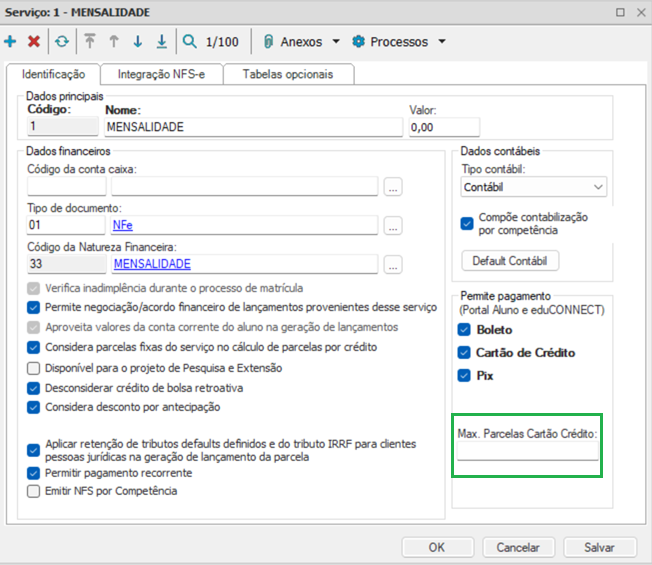Screen dimensions: 652x565
Task: Expand the Processos dropdown arrow
Action: (x=442, y=42)
